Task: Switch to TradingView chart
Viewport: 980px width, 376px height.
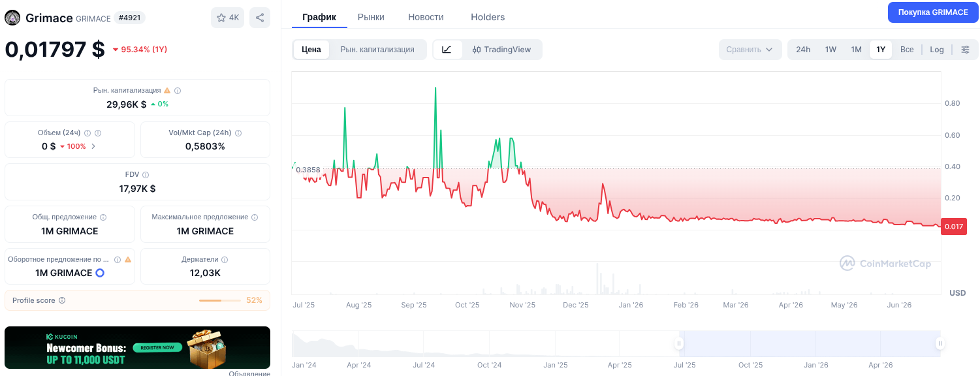Action: click(x=501, y=50)
